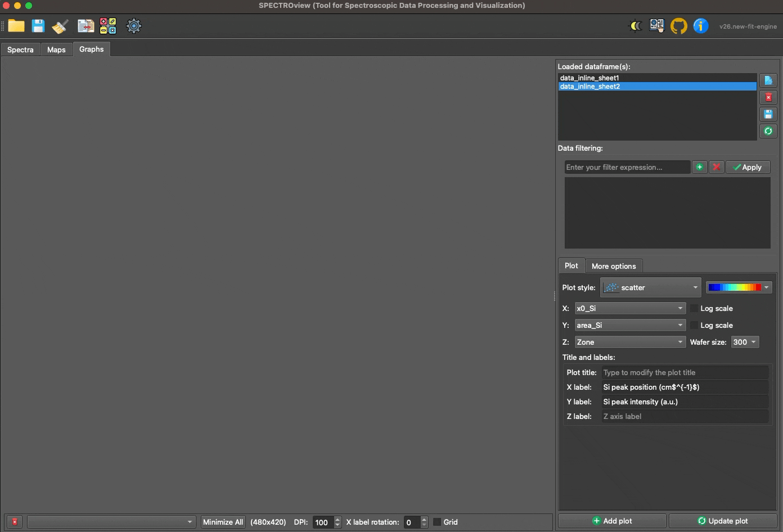The width and height of the screenshot is (783, 532).
Task: Enable Log scale for Y axis
Action: point(694,325)
